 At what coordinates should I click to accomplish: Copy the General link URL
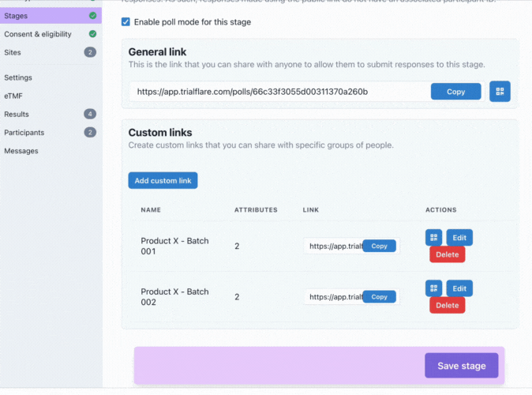[x=455, y=92]
